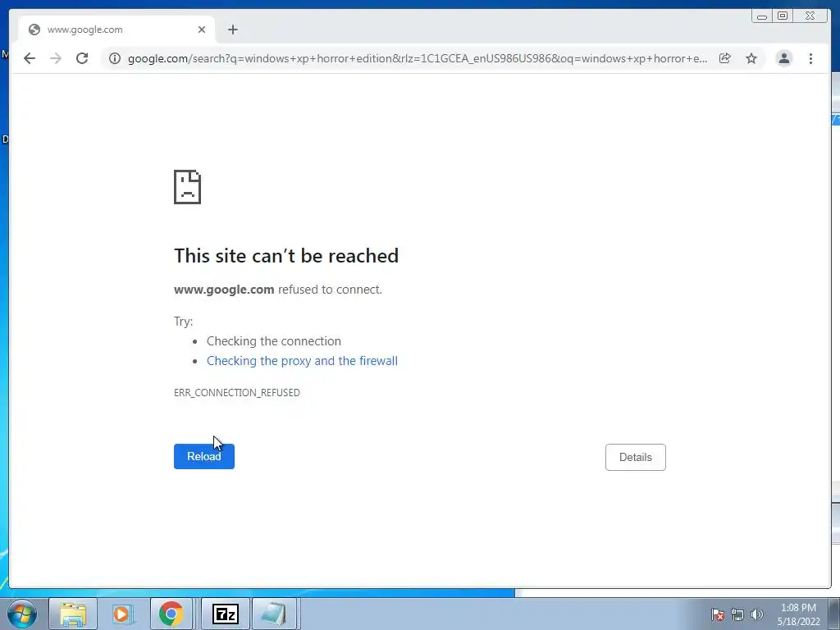Click the sad page error icon
Image resolution: width=840 pixels, height=630 pixels.
point(188,187)
